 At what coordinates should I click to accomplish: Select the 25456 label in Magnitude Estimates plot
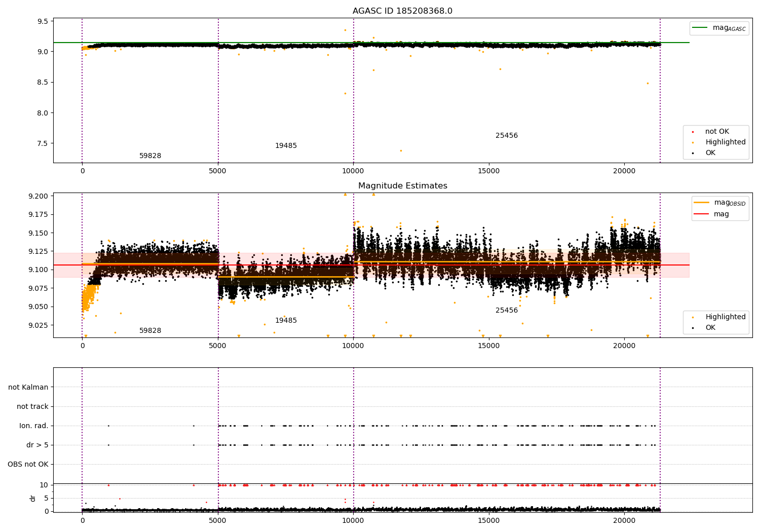[x=507, y=311]
